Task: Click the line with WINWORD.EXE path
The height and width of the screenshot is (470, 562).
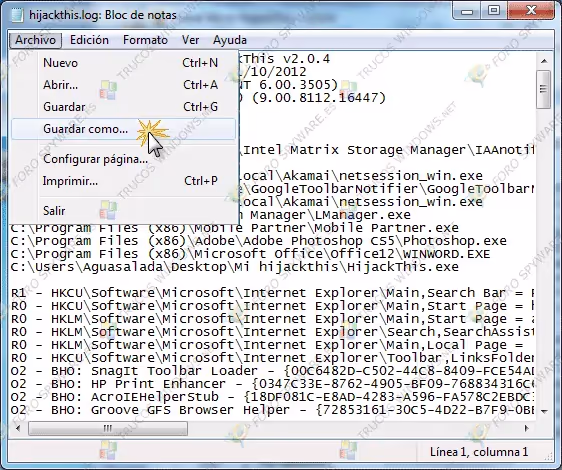Action: 250,254
